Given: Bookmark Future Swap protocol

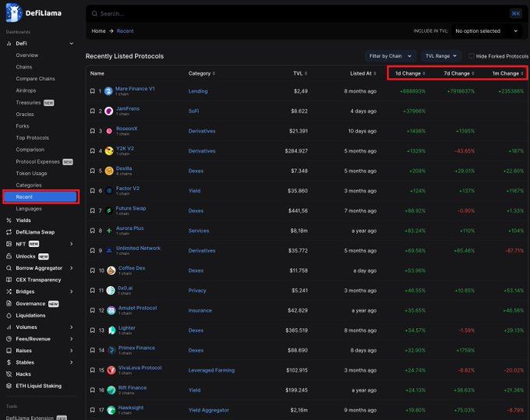Looking at the screenshot, I should (92, 211).
